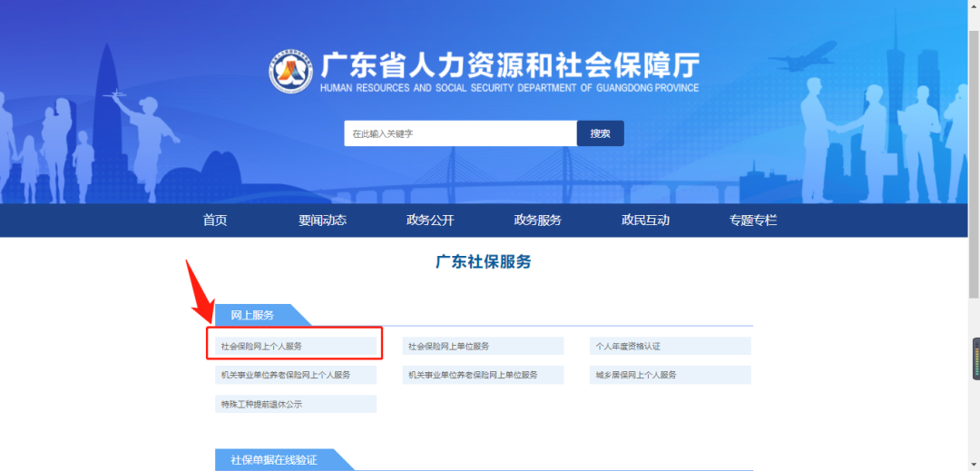Click the 广东社保服务 heading
This screenshot has height=471, width=980.
point(483,261)
